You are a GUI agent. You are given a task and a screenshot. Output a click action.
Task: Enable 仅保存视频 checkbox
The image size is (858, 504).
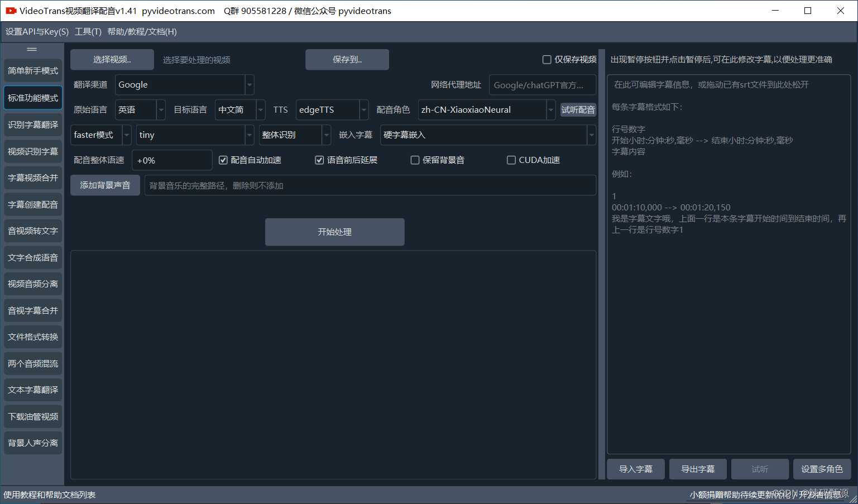coord(569,59)
